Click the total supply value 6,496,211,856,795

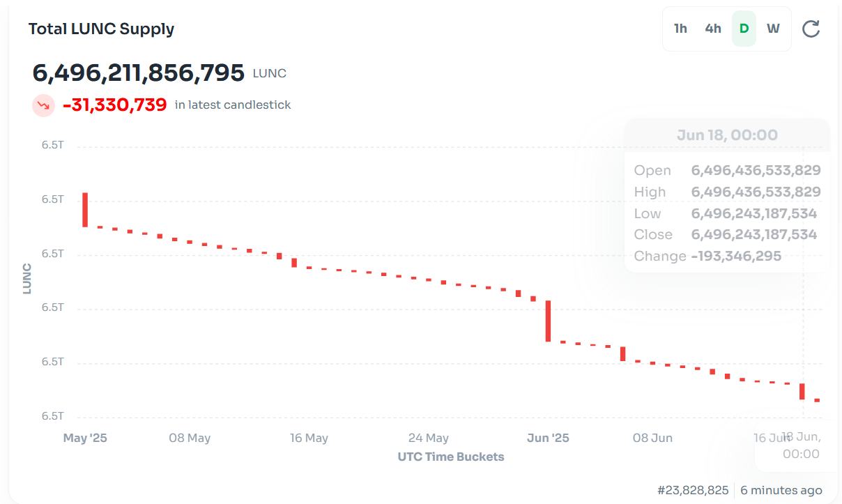pos(139,72)
